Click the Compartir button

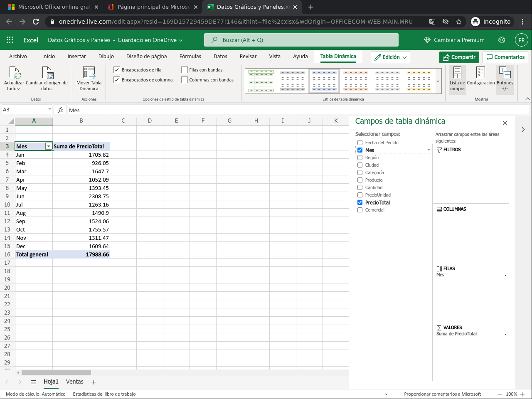click(459, 57)
